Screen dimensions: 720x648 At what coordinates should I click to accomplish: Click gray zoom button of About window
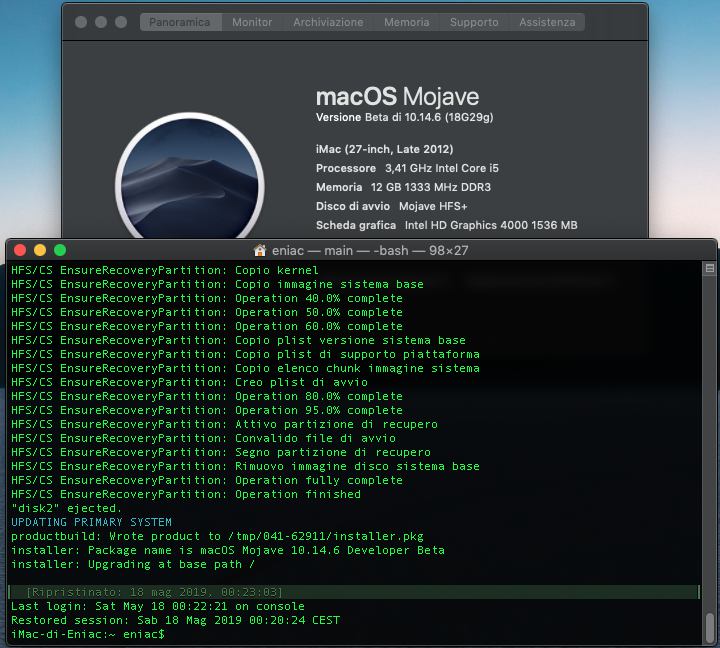click(121, 22)
